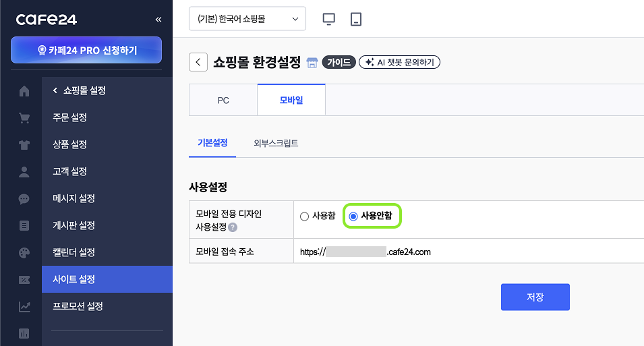Open the home icon in sidebar

coord(24,91)
